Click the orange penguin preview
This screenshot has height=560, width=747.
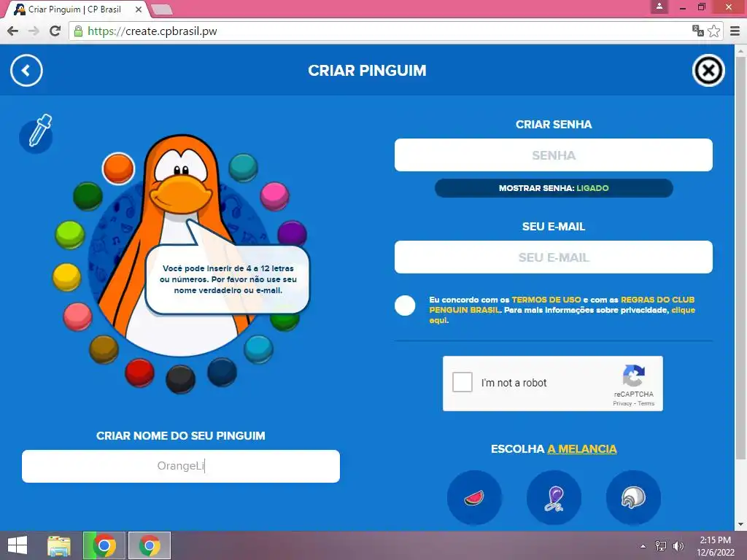point(180,245)
